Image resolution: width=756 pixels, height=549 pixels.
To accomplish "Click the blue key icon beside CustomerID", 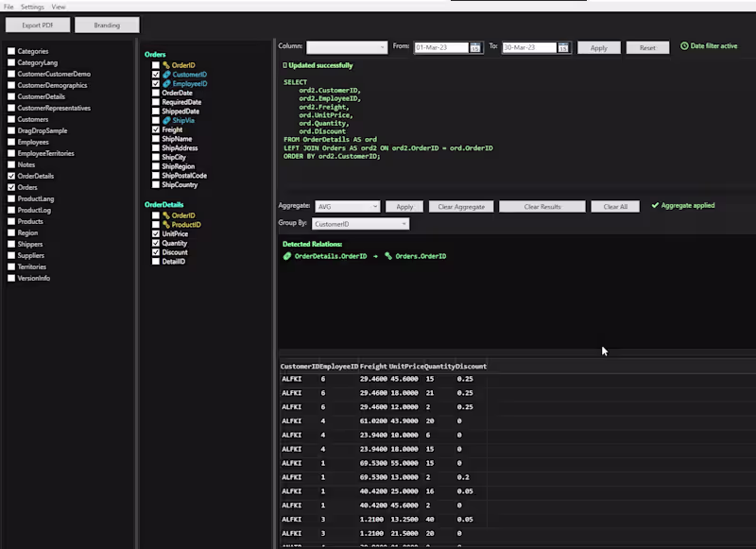I will pos(166,74).
